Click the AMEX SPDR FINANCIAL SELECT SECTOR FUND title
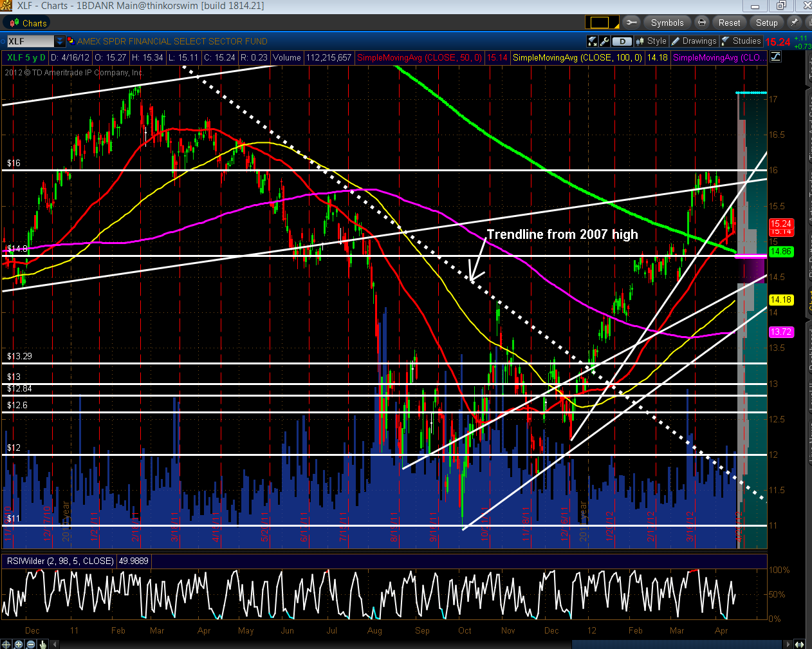The image size is (812, 649). (172, 41)
